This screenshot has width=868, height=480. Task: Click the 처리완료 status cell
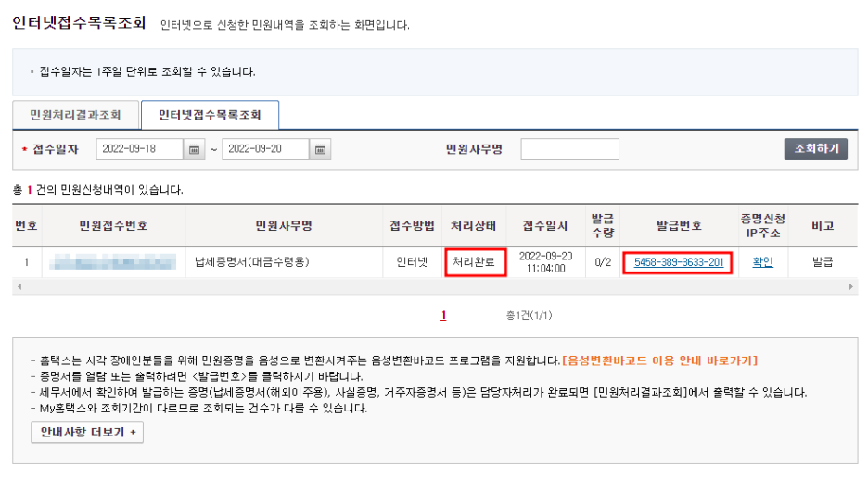tap(474, 262)
